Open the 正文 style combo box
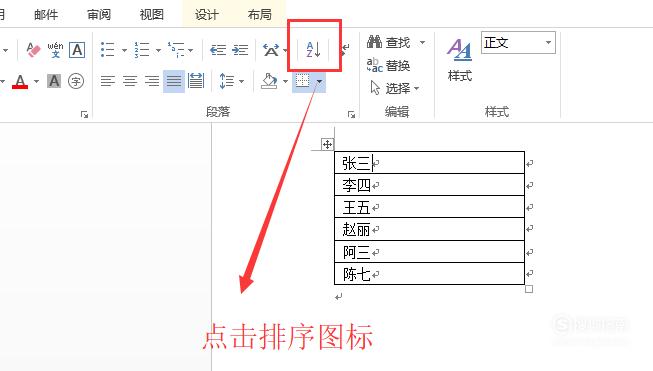 pos(518,42)
